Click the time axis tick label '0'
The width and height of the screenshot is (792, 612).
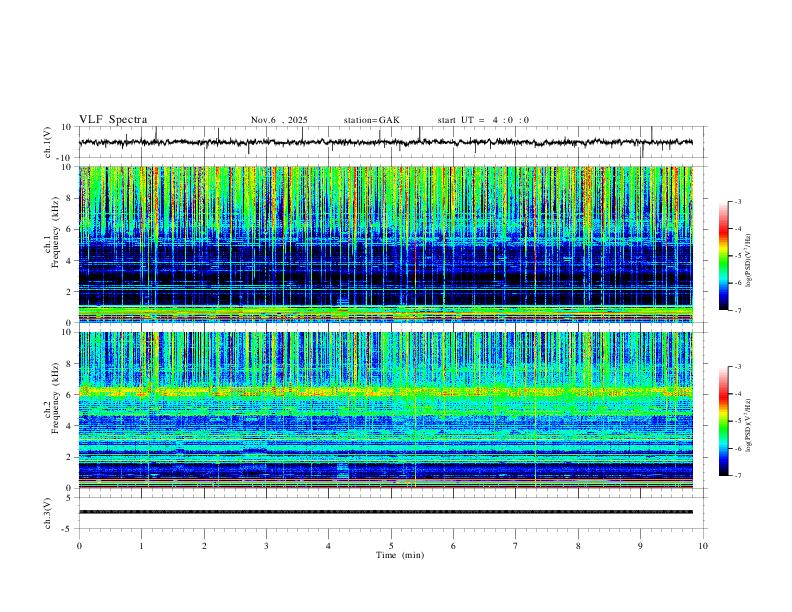point(79,546)
